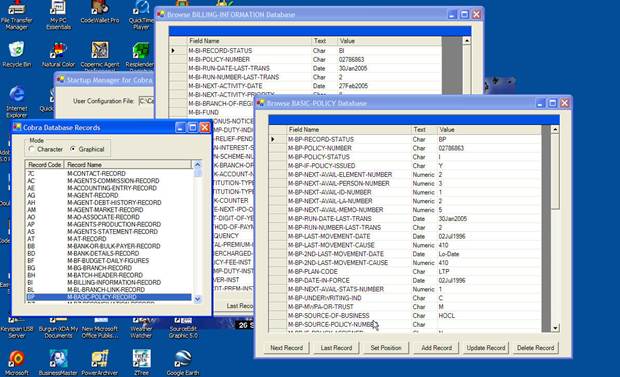Select the M-BILLING-INFORMATION-RECORD row
This screenshot has width=620, height=377.
pyautogui.click(x=109, y=282)
